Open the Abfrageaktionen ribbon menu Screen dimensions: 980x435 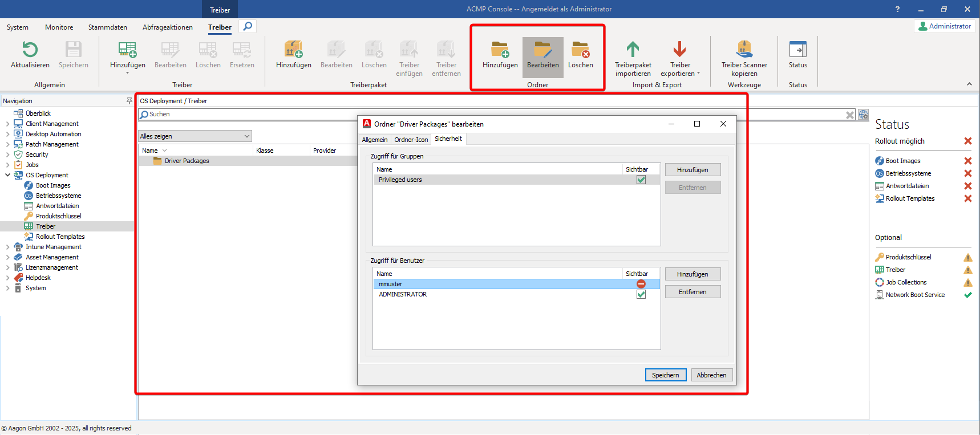(167, 27)
